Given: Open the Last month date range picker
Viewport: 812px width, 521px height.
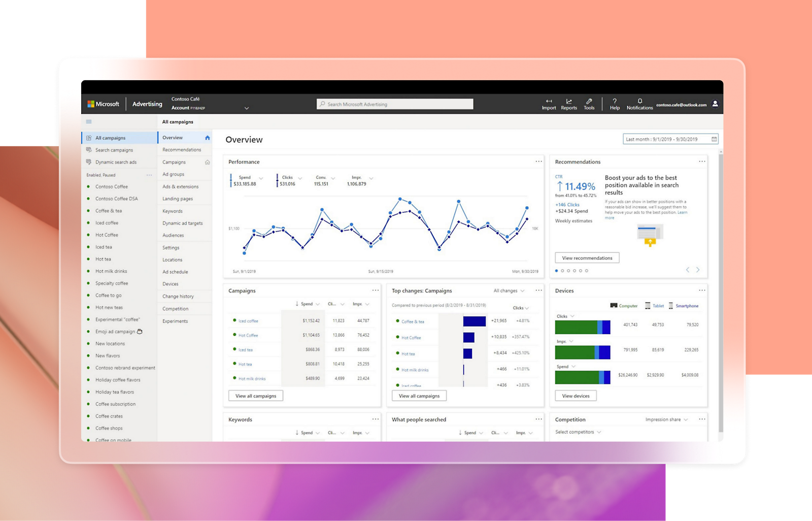Looking at the screenshot, I should click(x=670, y=139).
